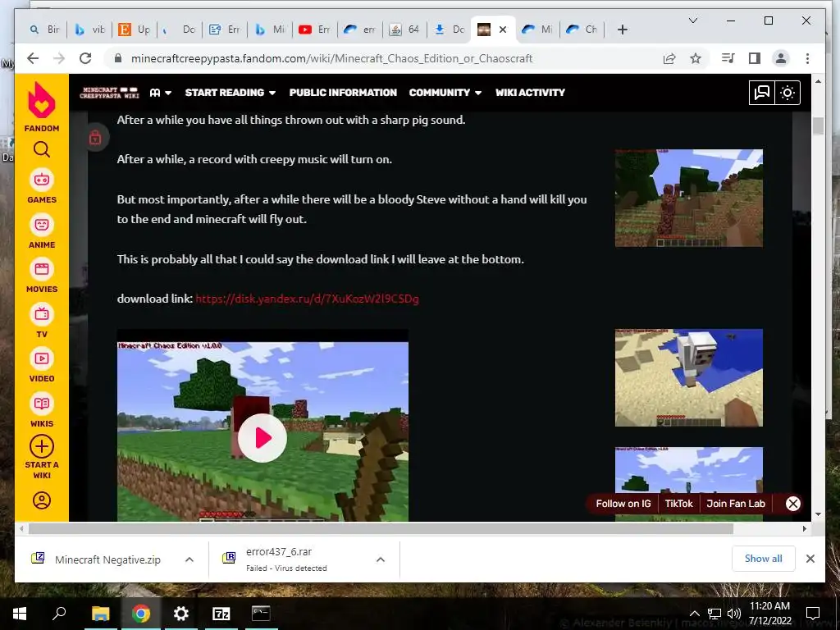Reload the current page
The height and width of the screenshot is (630, 840).
84,58
